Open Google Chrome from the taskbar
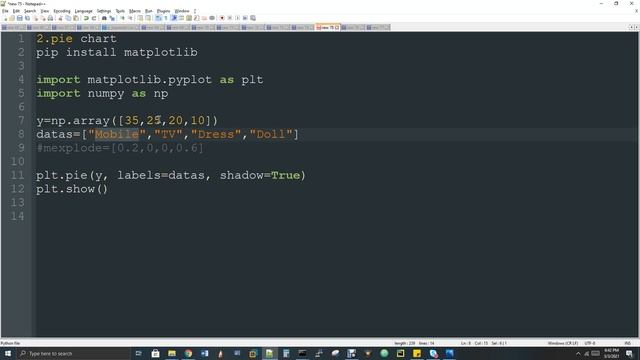Viewport: 640px width, 360px height. 188,353
